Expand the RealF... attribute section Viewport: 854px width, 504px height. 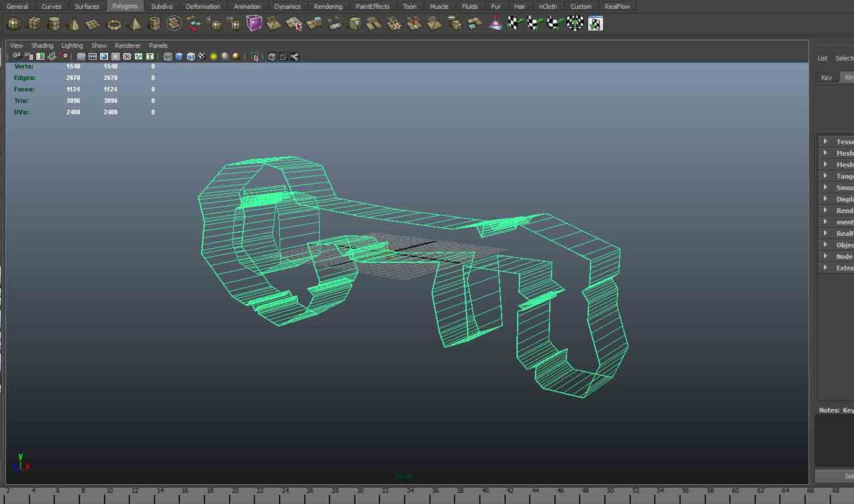[836, 233]
